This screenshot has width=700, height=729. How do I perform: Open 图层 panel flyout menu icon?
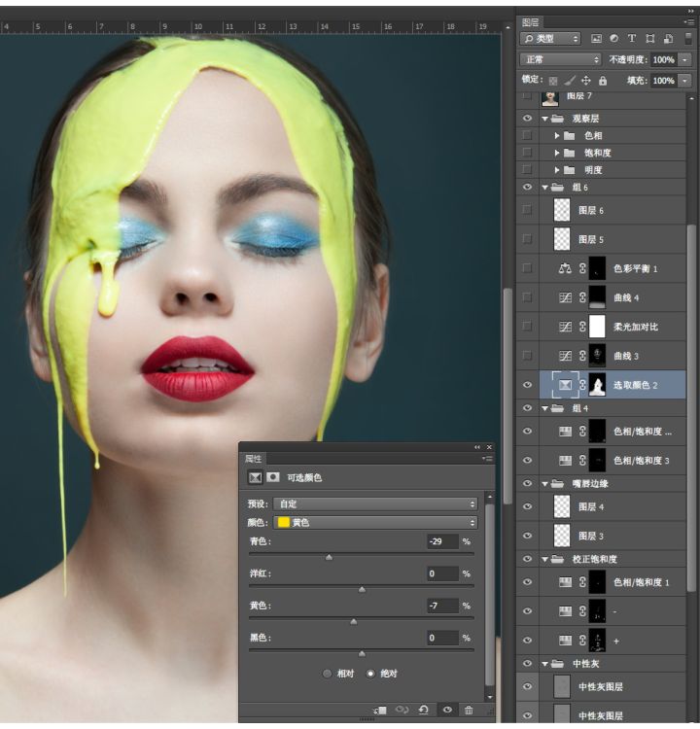point(689,21)
